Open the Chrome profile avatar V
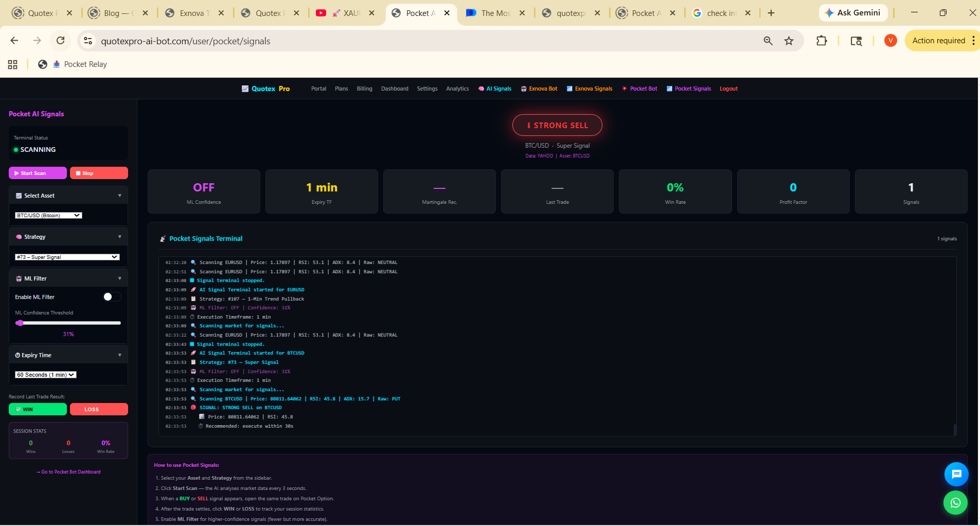 [890, 41]
